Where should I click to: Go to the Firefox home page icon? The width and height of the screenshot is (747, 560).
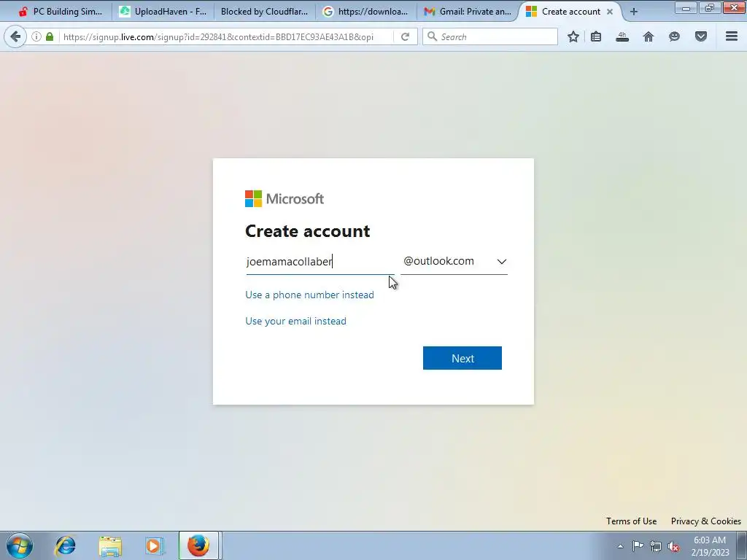click(649, 36)
